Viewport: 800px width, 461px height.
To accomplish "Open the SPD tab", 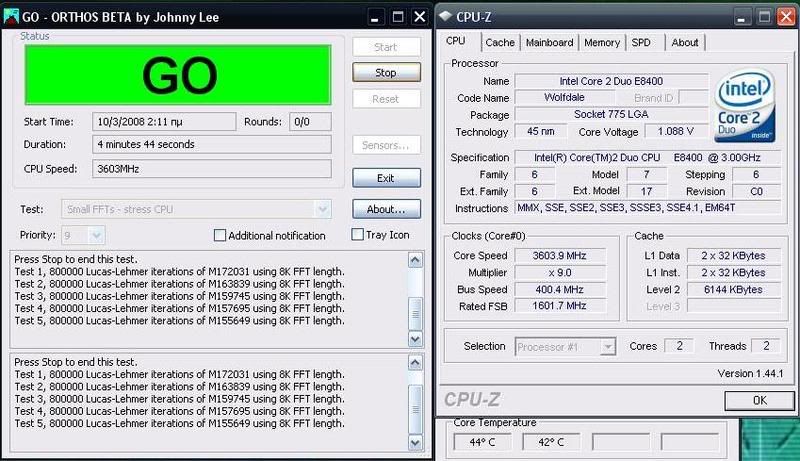I will [641, 42].
